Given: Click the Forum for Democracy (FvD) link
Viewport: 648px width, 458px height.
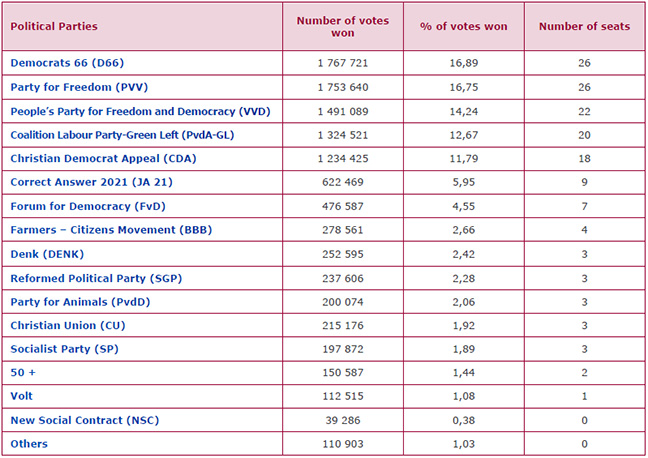Looking at the screenshot, I should [84, 206].
